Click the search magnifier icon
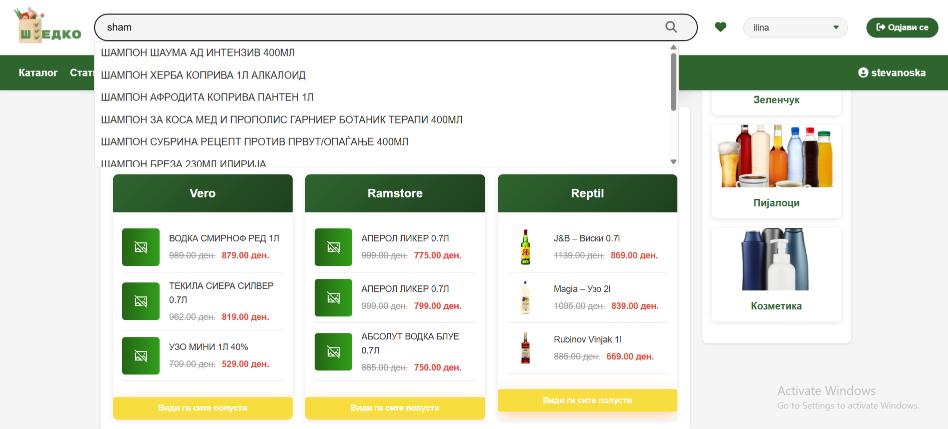Viewport: 948px width, 429px height. pyautogui.click(x=671, y=27)
